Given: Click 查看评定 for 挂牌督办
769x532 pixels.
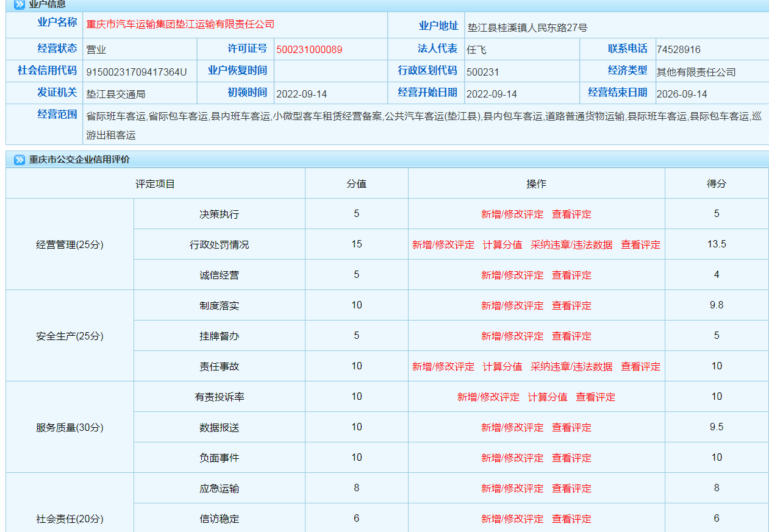Looking at the screenshot, I should pos(571,336).
